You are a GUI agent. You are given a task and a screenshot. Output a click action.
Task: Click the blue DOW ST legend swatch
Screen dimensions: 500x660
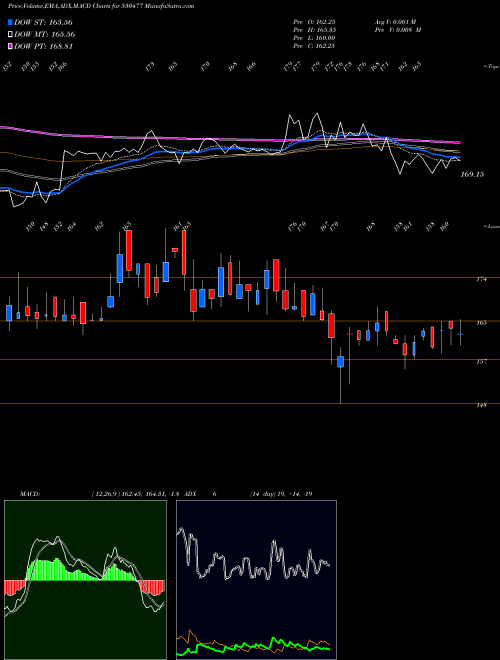pos(10,22)
